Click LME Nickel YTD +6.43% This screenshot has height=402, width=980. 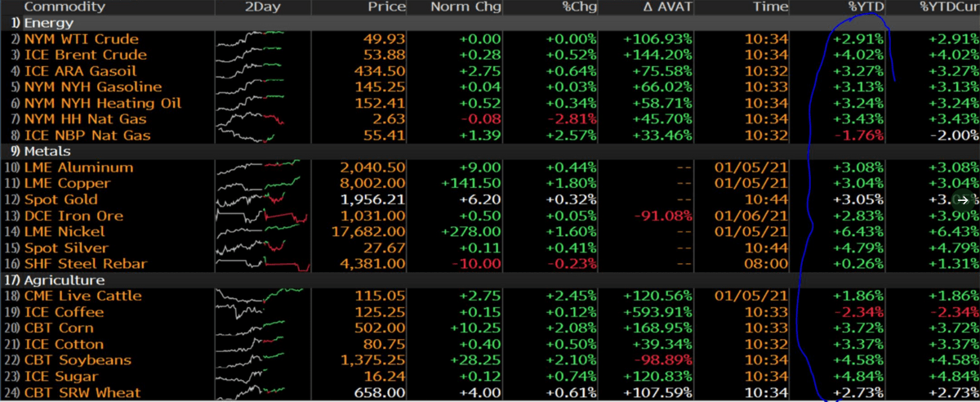point(858,231)
